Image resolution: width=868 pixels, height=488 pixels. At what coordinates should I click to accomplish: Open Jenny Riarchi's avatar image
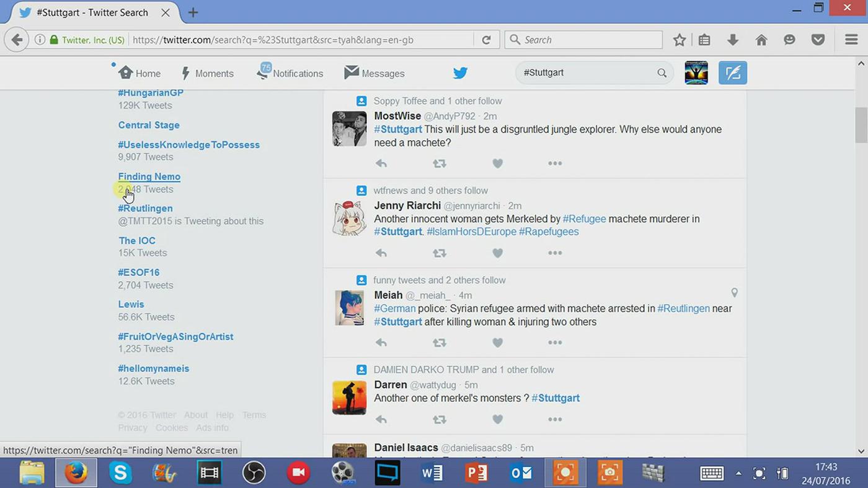[x=350, y=218]
